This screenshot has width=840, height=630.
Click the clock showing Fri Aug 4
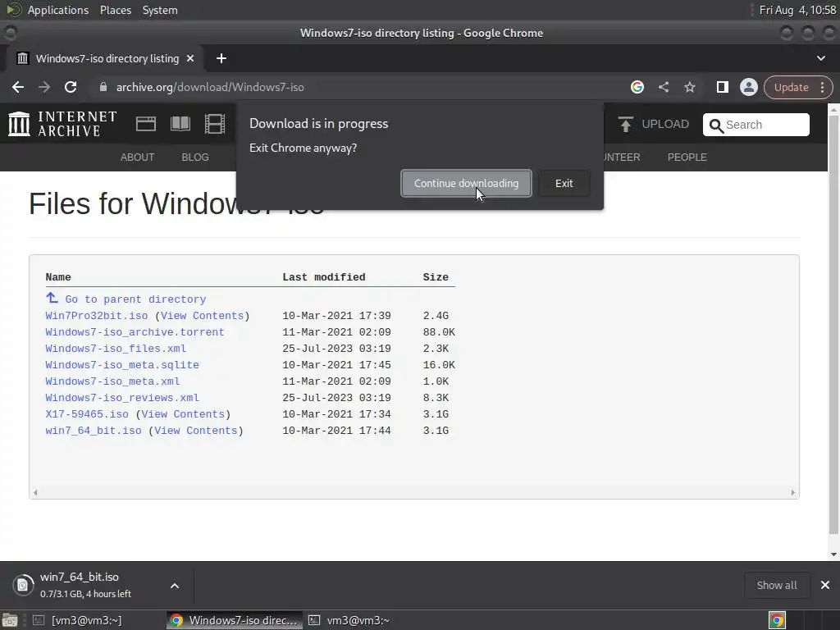click(x=797, y=10)
